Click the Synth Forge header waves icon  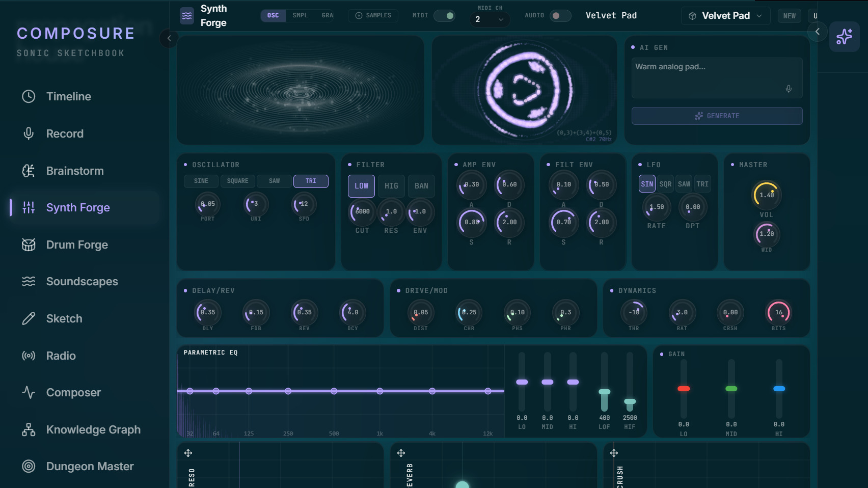187,16
